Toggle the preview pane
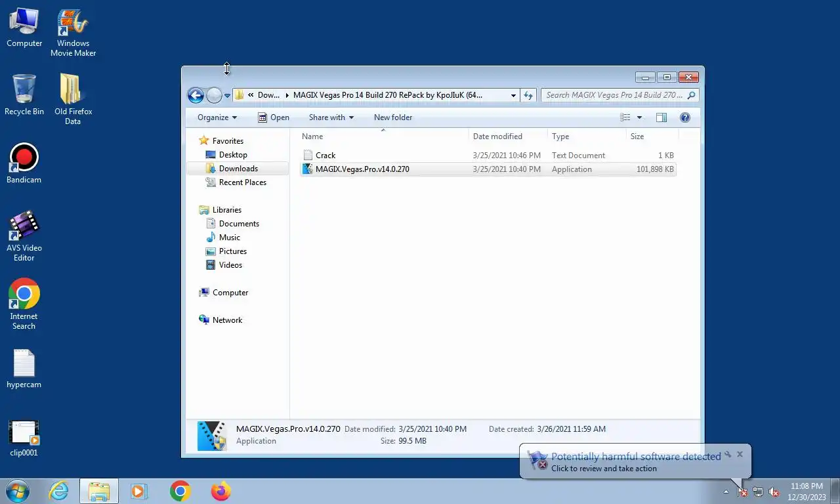The image size is (840, 504). [661, 117]
